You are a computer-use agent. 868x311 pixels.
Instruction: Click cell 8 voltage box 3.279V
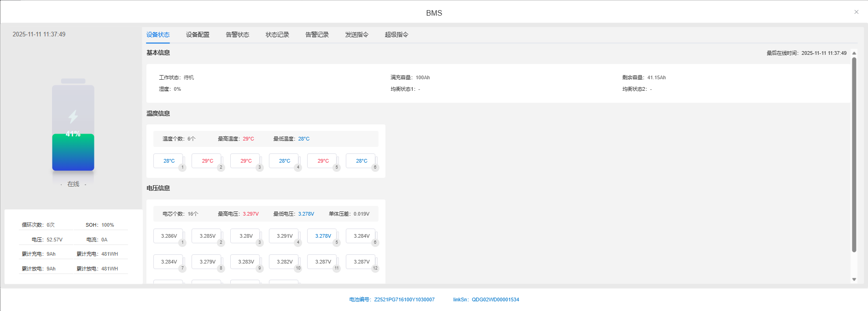coord(207,262)
